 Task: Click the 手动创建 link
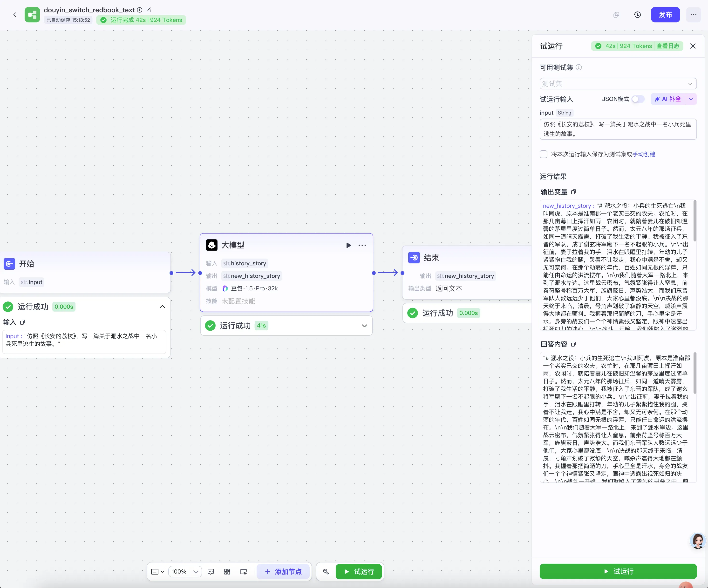coord(644,154)
